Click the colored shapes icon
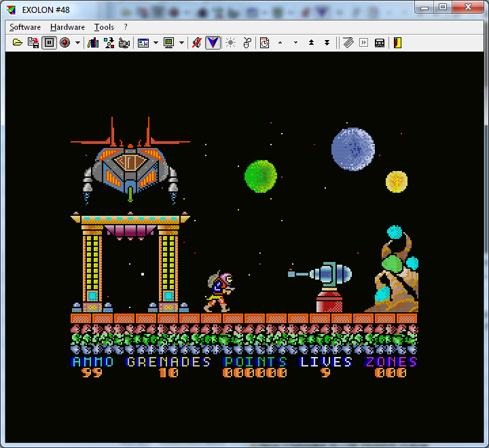This screenshot has width=489, height=448. click(x=109, y=43)
